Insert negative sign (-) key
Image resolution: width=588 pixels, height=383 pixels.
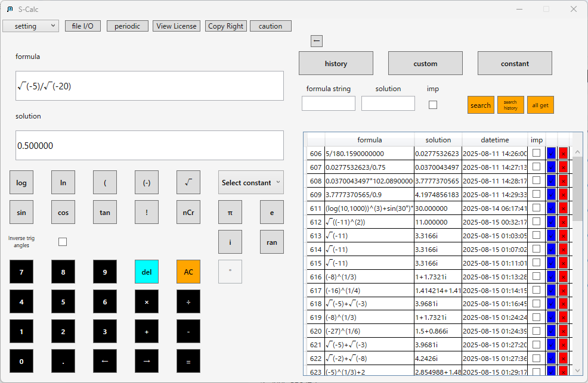(147, 182)
